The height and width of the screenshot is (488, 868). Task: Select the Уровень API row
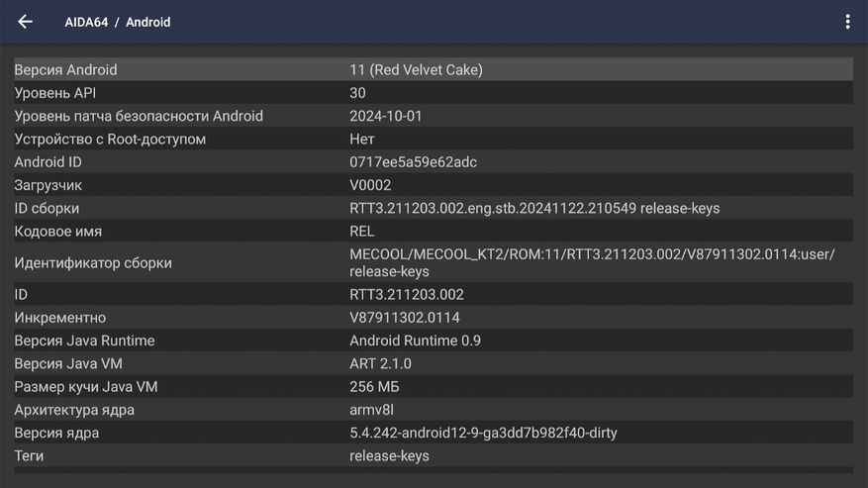433,93
